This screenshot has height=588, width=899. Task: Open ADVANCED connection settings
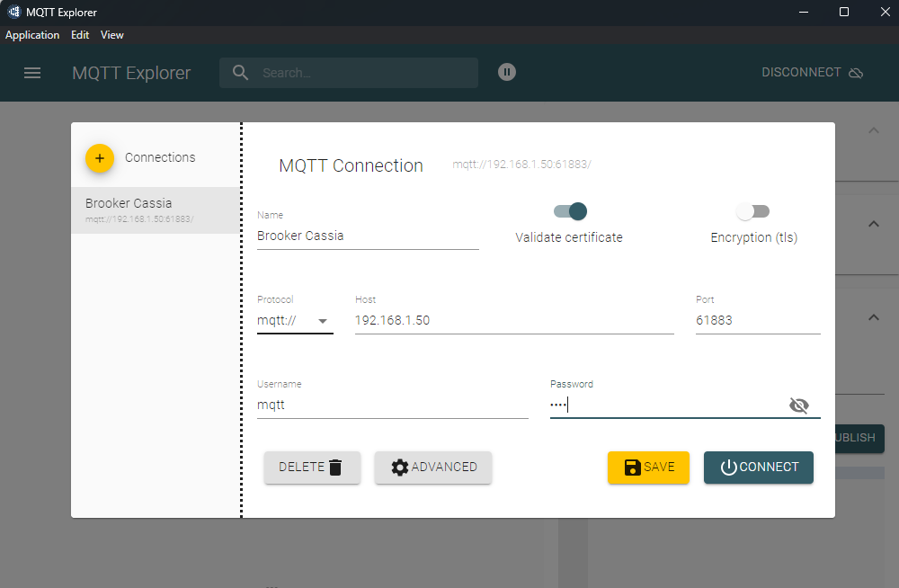coord(433,467)
